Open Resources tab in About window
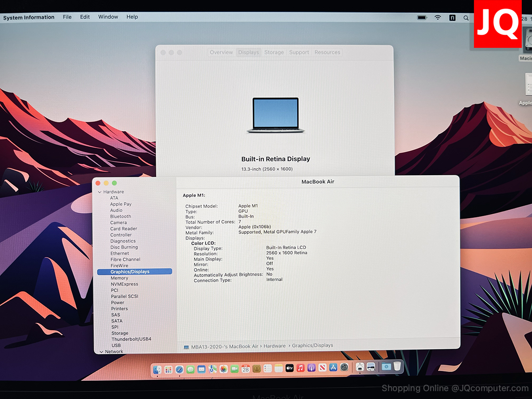The image size is (532, 399). [x=327, y=52]
